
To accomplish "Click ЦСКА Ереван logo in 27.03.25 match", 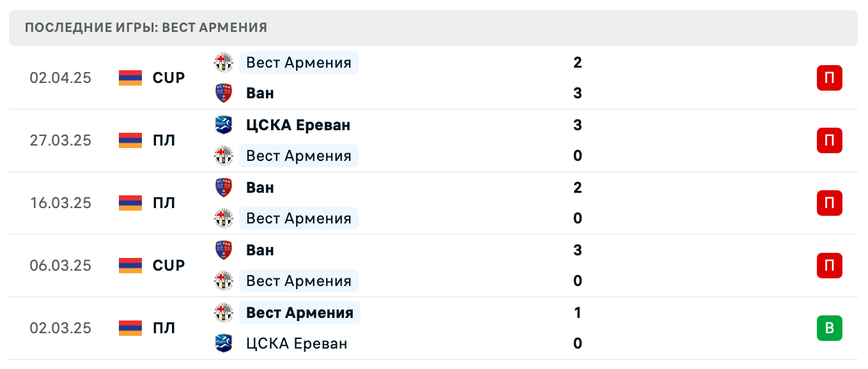I will pyautogui.click(x=224, y=125).
